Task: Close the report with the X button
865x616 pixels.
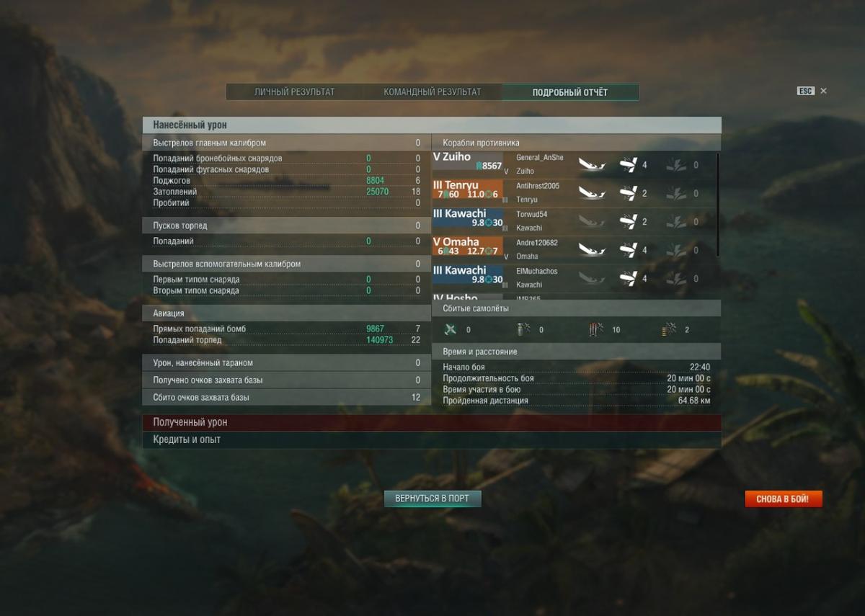Action: (x=823, y=91)
